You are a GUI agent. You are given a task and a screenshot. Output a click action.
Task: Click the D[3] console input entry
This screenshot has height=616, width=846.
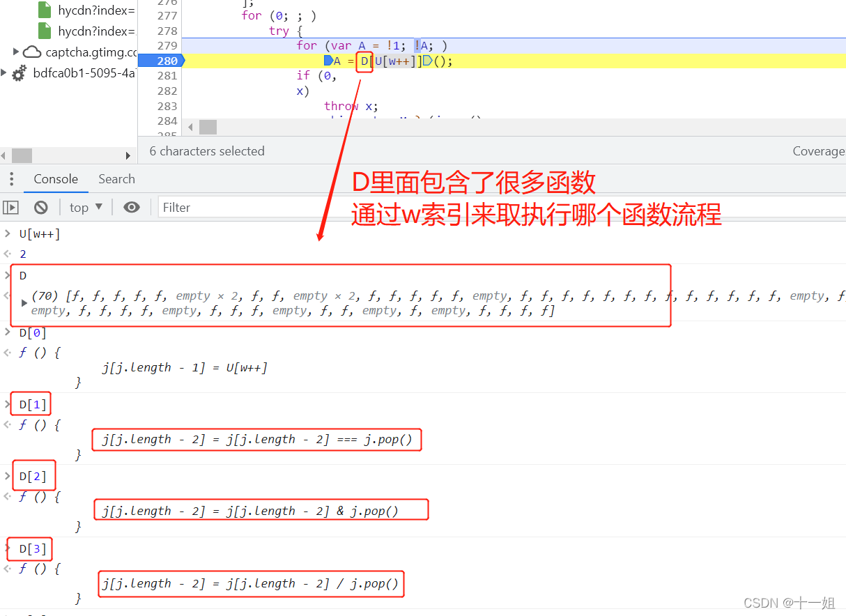coord(32,549)
